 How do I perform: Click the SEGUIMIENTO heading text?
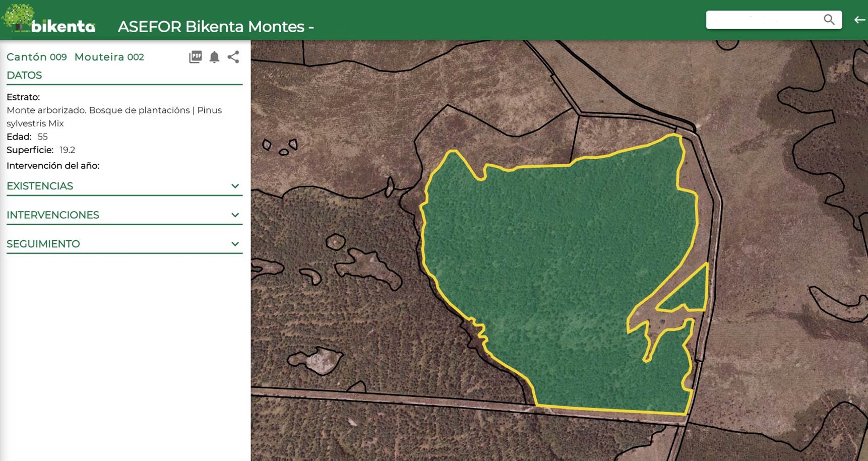[43, 244]
